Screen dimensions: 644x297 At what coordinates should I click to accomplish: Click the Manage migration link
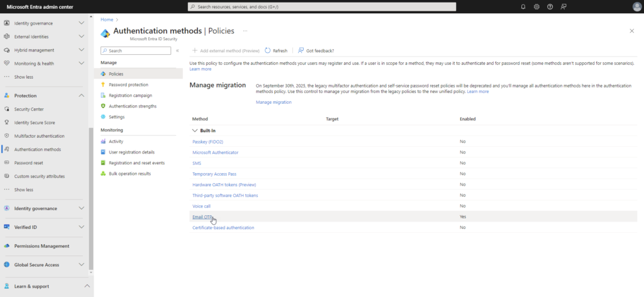coord(274,102)
